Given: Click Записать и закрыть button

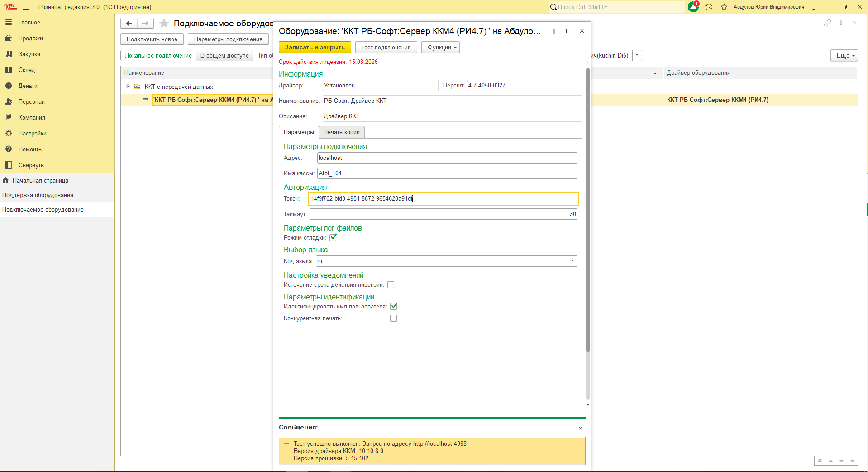Looking at the screenshot, I should pos(315,47).
